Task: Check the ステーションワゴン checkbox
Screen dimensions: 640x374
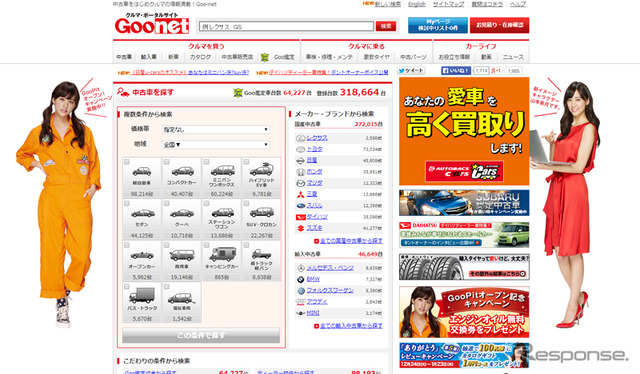Action: point(207,203)
